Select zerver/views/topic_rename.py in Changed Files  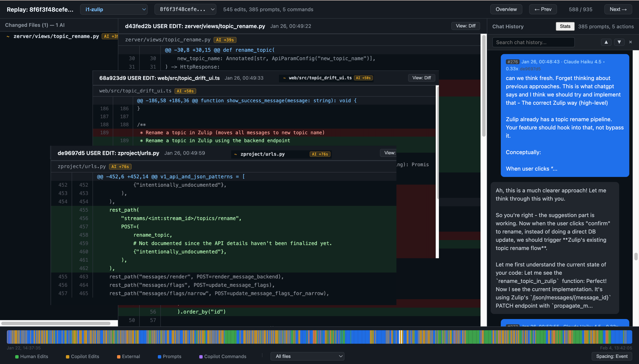56,36
